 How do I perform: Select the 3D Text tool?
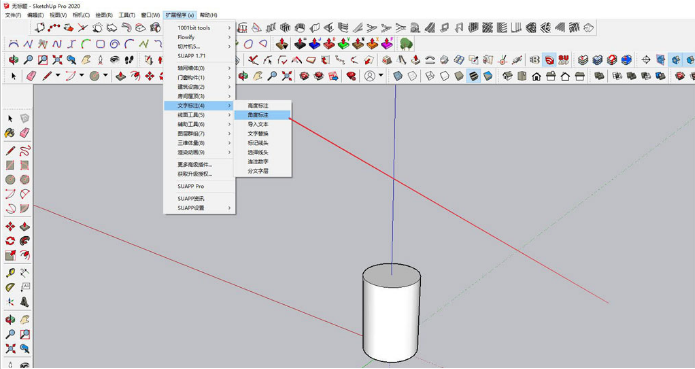(x=25, y=302)
